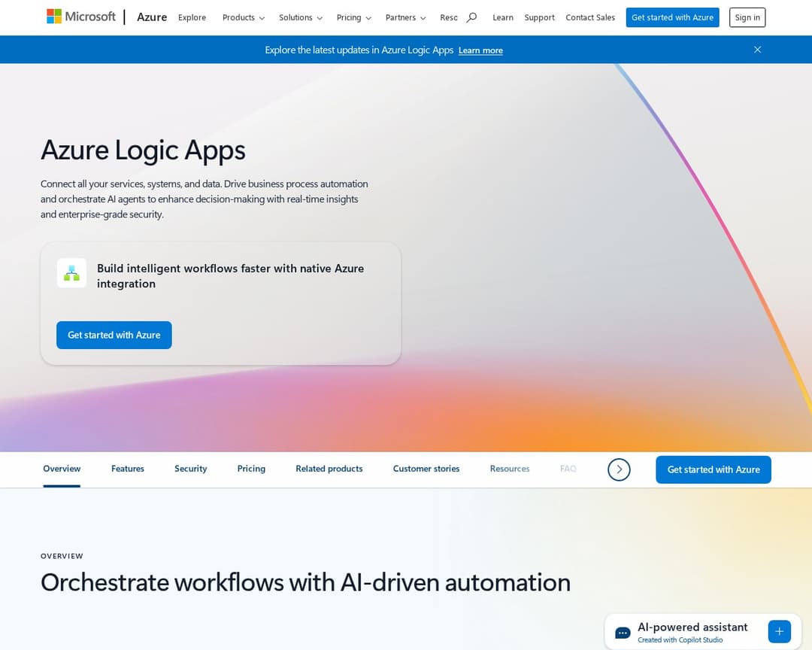Open the Learn link
The width and height of the screenshot is (812, 650).
coord(503,17)
